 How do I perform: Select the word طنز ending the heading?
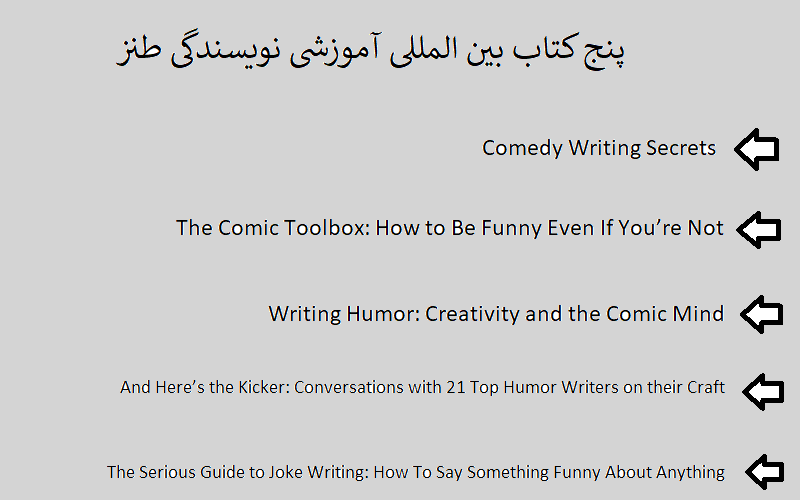pyautogui.click(x=139, y=50)
